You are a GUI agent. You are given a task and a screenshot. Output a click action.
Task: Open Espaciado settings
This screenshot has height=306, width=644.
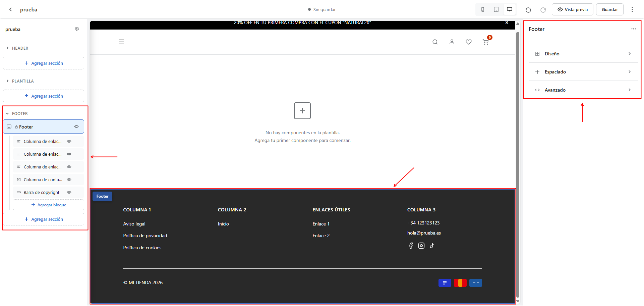583,72
